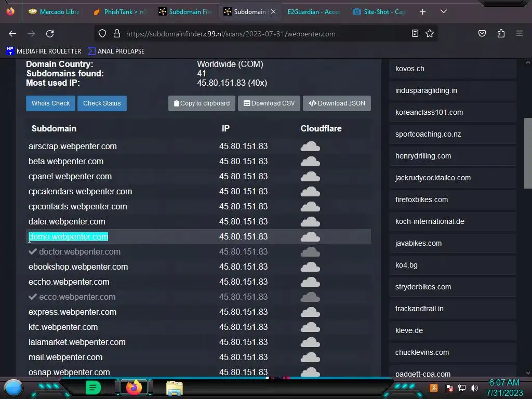Close the active Subdomain tab

273,11
